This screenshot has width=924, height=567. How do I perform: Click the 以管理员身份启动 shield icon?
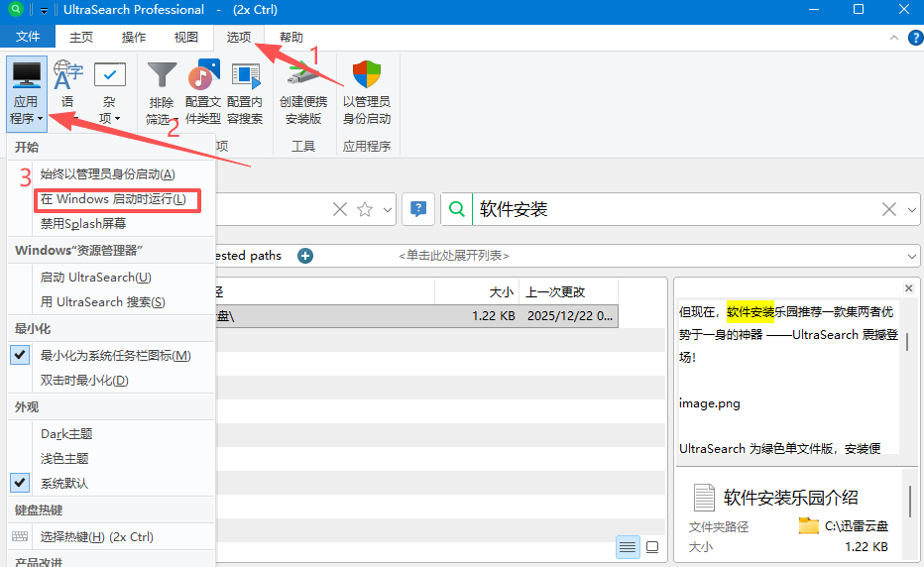tap(367, 76)
